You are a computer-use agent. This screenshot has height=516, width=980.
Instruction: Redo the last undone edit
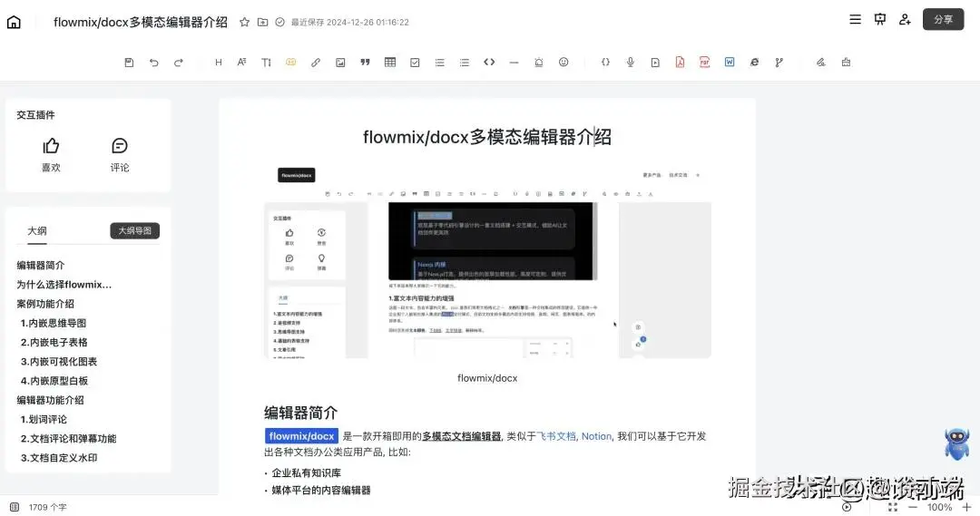[x=179, y=63]
